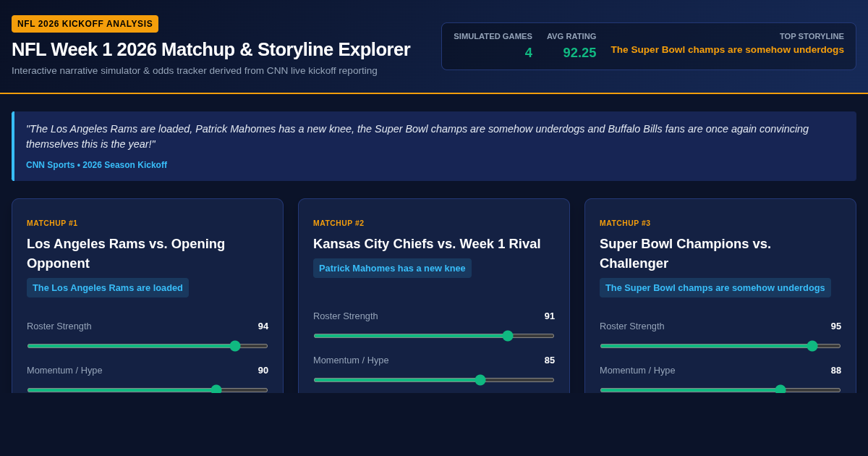The width and height of the screenshot is (868, 456).
Task: Click the Rams Roster Strength value 94
Action: click(263, 326)
